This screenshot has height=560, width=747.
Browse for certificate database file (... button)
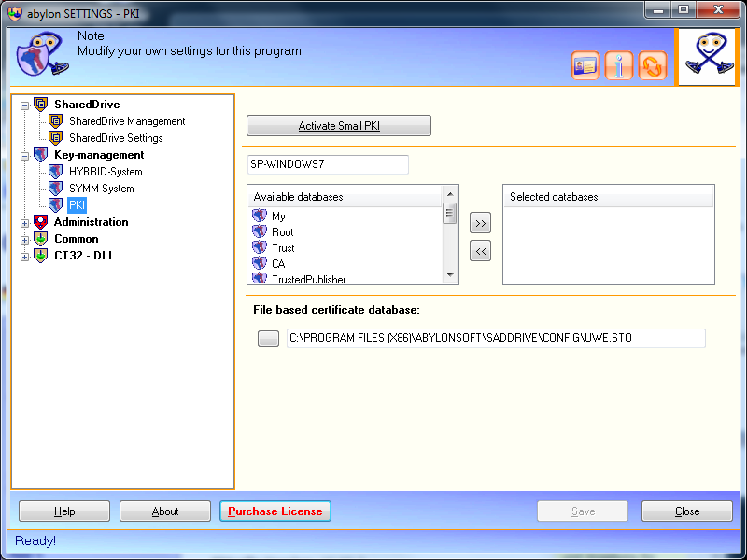click(x=268, y=339)
